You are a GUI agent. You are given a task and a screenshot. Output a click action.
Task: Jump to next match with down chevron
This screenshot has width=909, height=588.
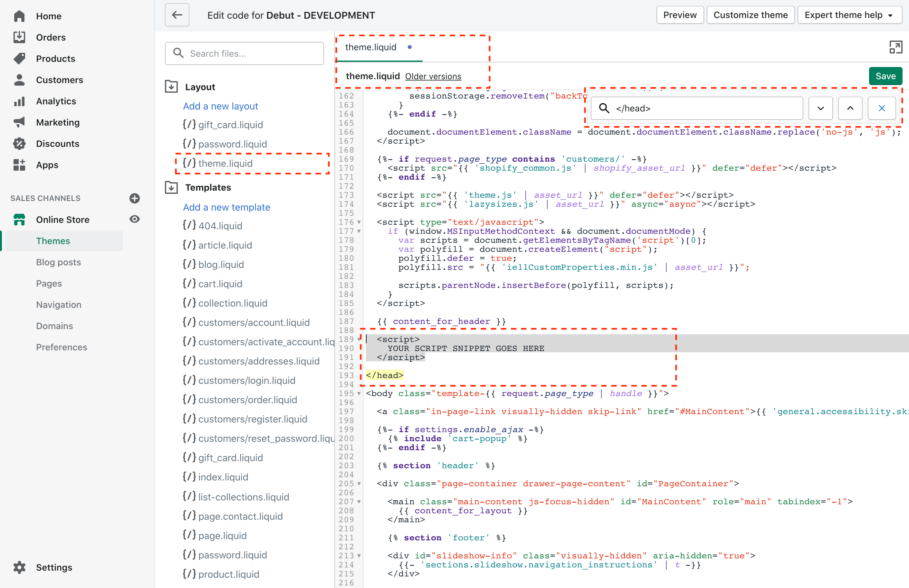click(820, 108)
